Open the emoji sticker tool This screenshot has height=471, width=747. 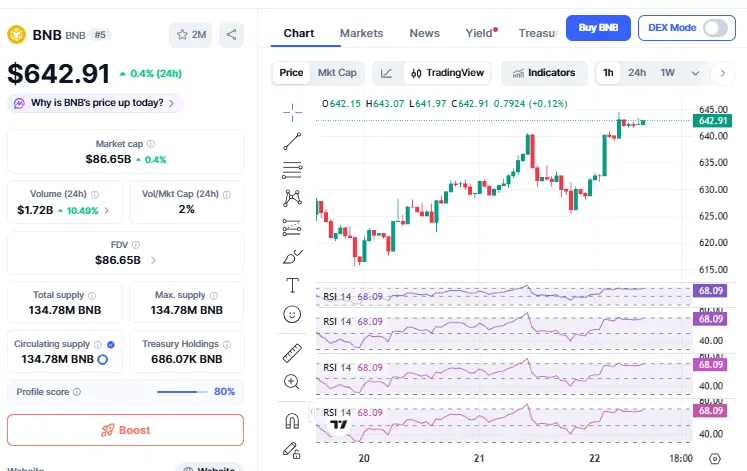292,314
